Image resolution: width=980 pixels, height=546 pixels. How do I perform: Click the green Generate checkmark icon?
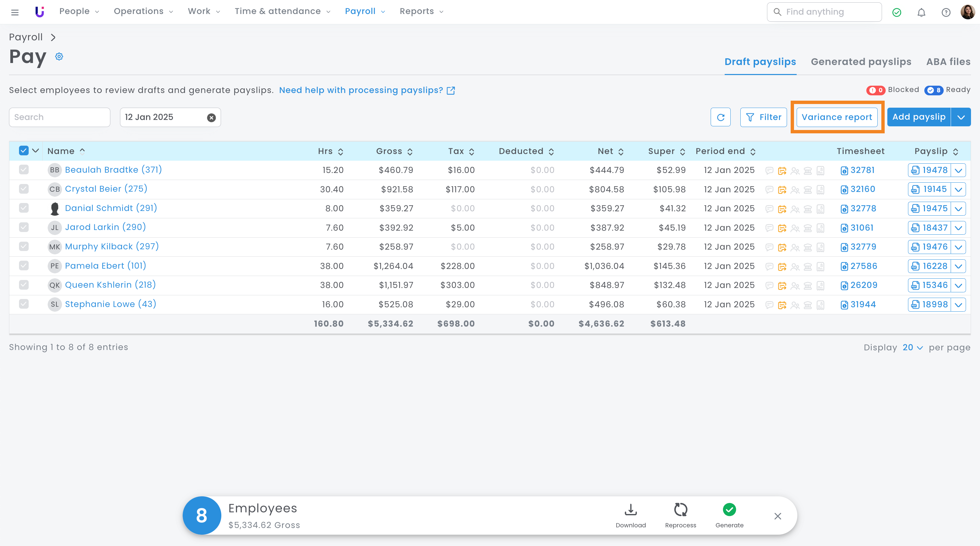tap(729, 510)
